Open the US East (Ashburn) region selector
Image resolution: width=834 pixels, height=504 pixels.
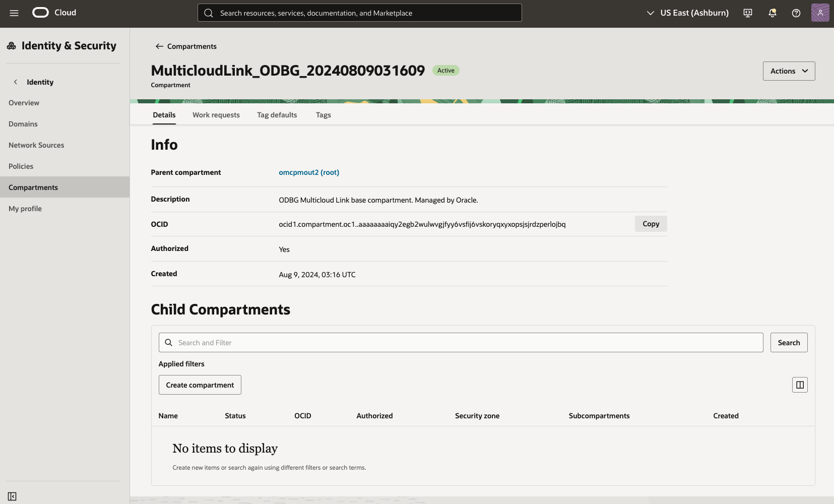pyautogui.click(x=688, y=13)
